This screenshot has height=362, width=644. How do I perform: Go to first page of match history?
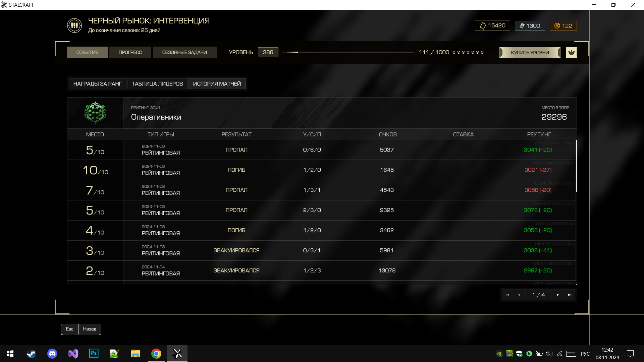pyautogui.click(x=507, y=295)
